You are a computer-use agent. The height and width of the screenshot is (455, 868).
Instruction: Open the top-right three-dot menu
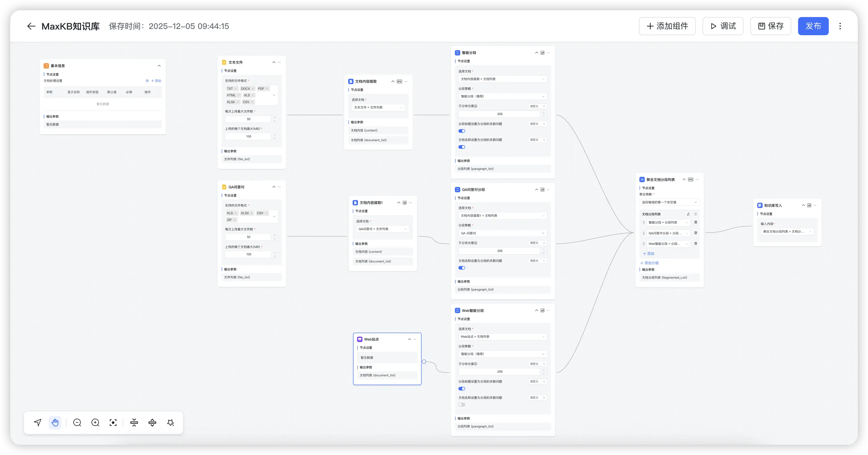(x=840, y=26)
